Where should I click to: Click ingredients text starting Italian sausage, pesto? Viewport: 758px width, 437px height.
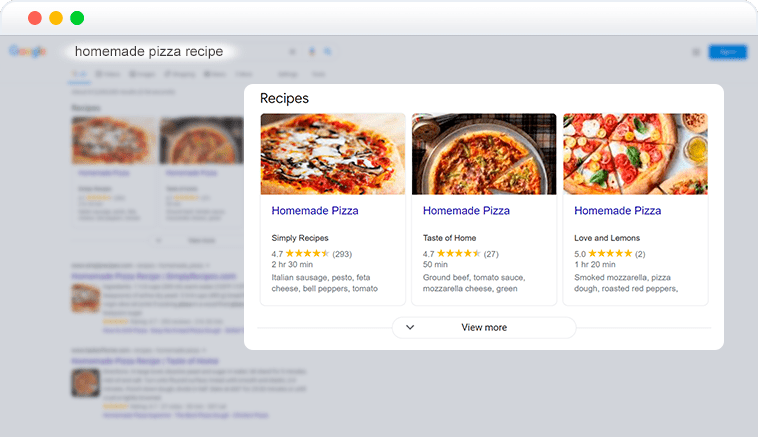[x=324, y=283]
